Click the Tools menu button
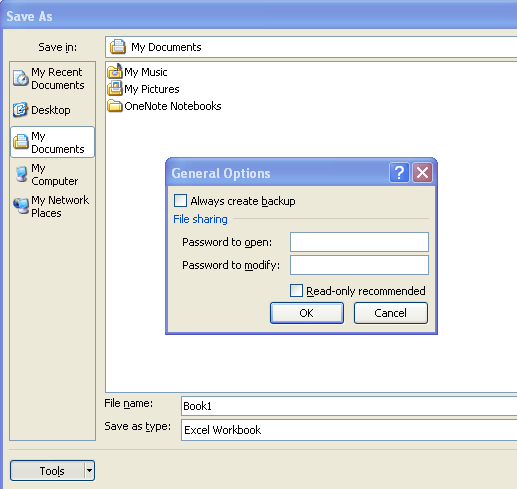The height and width of the screenshot is (489, 517). [48, 470]
